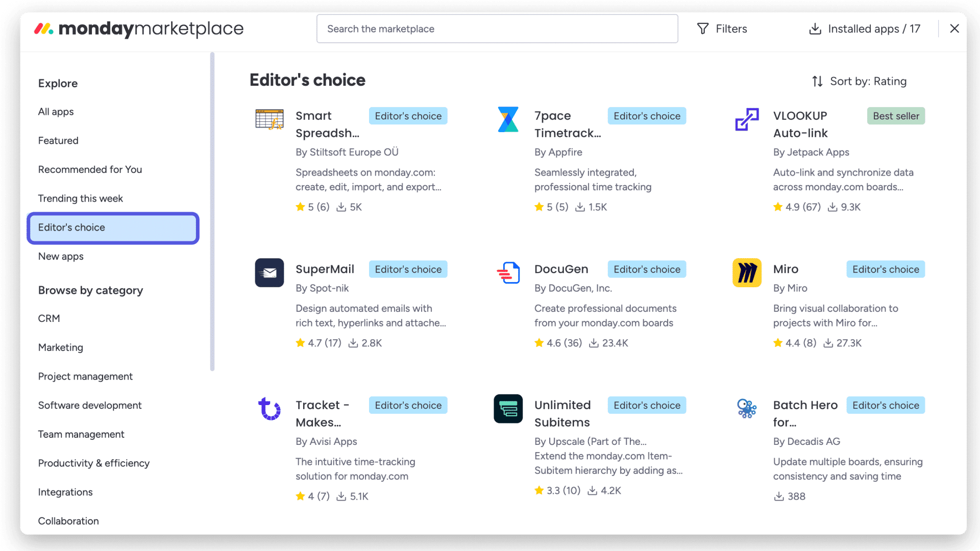The height and width of the screenshot is (551, 980).
Task: Open the Tracket app icon
Action: 269,409
